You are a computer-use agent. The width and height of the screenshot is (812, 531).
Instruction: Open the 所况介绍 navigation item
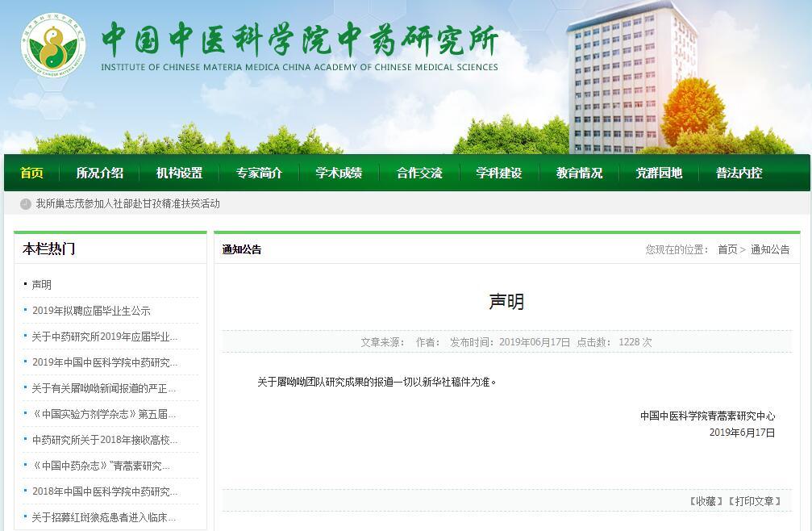(99, 173)
